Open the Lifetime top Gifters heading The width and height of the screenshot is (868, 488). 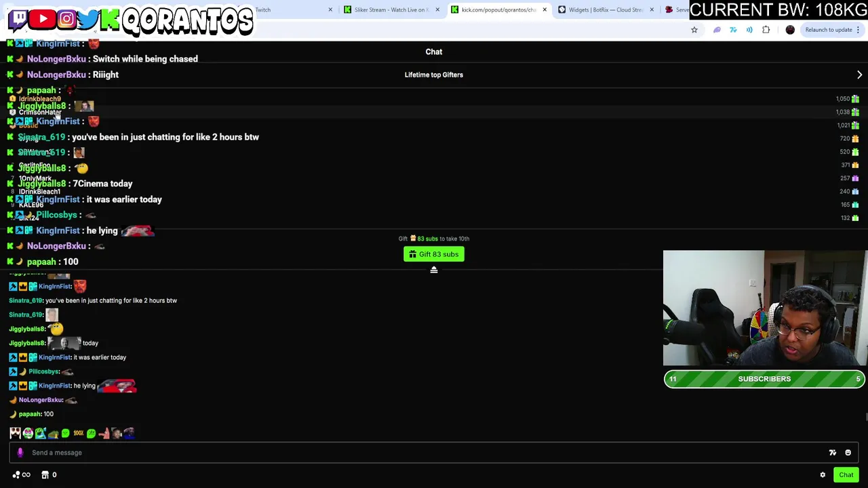[434, 75]
